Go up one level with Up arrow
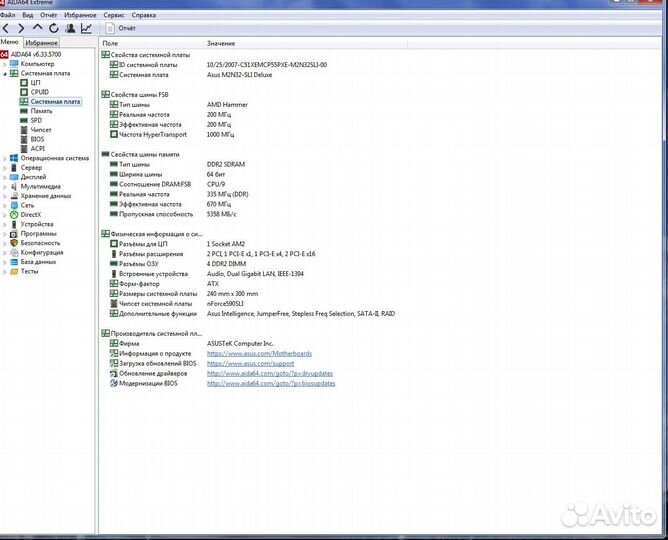 pos(38,29)
